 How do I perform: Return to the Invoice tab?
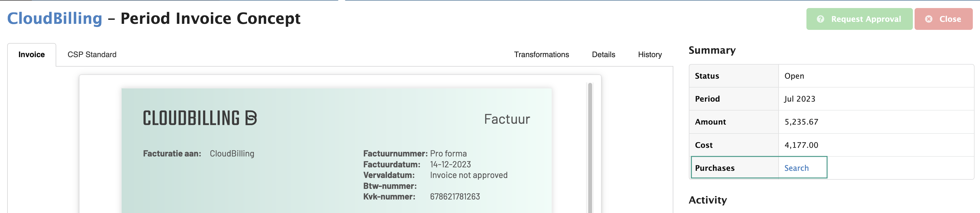click(x=32, y=54)
